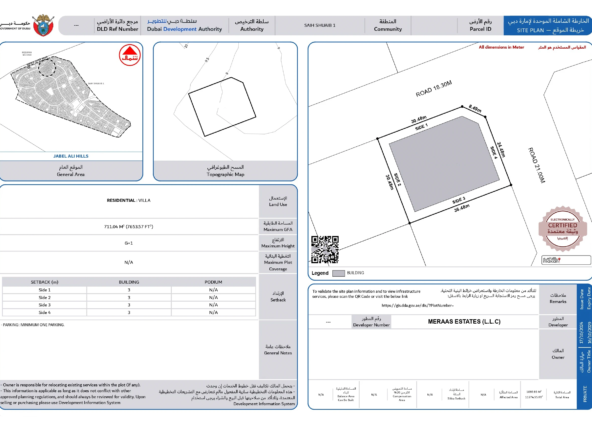This screenshot has width=592, height=444.
Task: Select the RESIDENTIAL - VILLA land use value
Action: tap(128, 200)
